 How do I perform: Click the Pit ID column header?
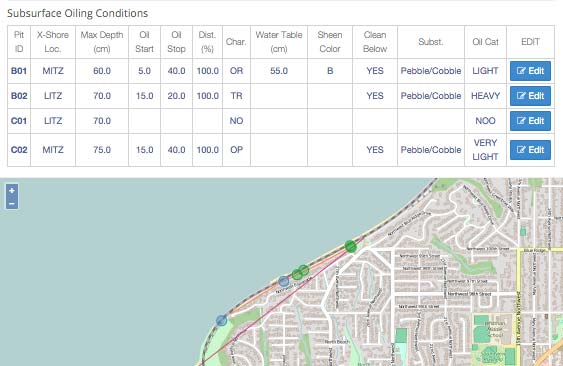[19, 42]
